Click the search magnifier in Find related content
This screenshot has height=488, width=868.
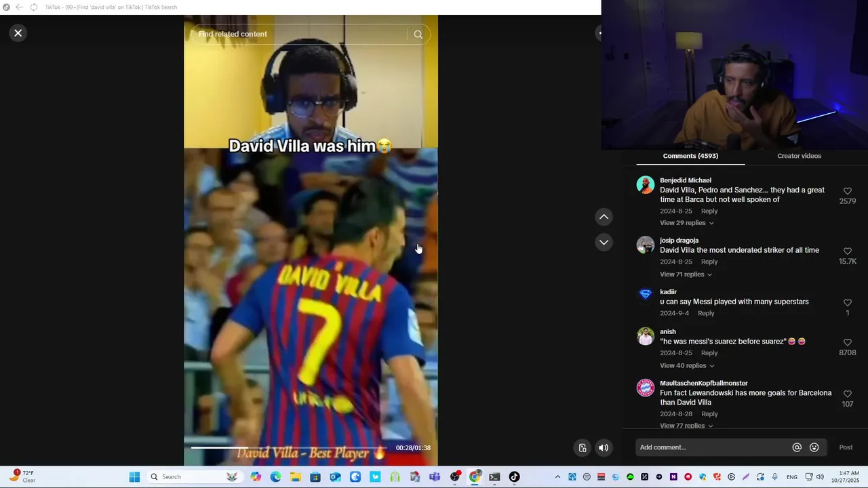point(418,35)
